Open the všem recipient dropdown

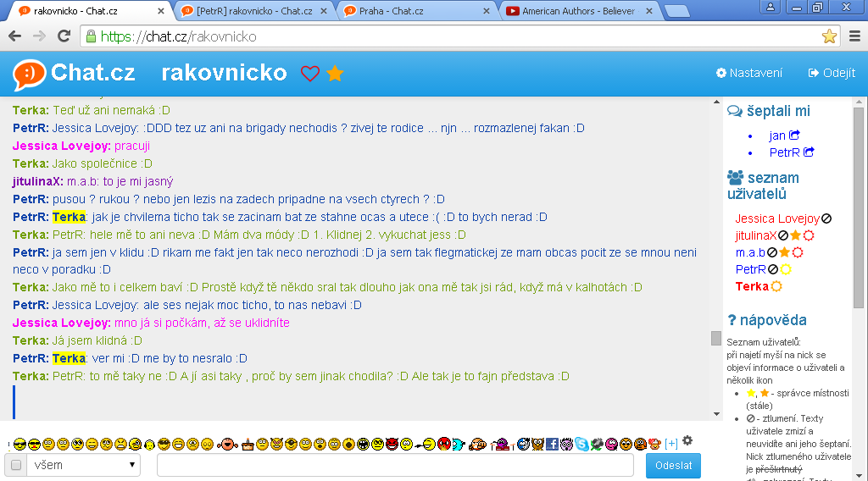tap(83, 465)
